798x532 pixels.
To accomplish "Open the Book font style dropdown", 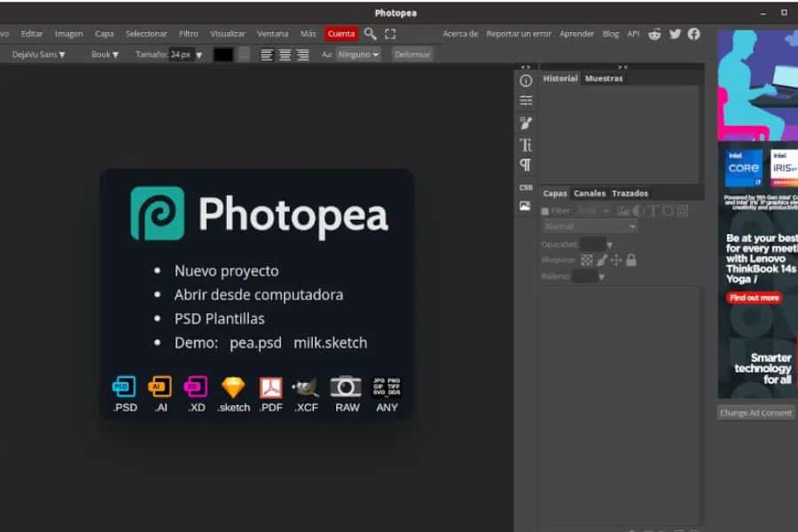I will pos(105,54).
